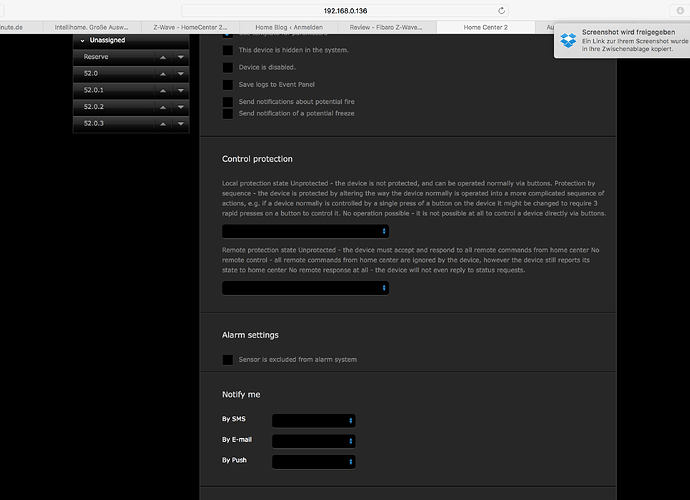Open the remote protection state dropdown

point(305,288)
